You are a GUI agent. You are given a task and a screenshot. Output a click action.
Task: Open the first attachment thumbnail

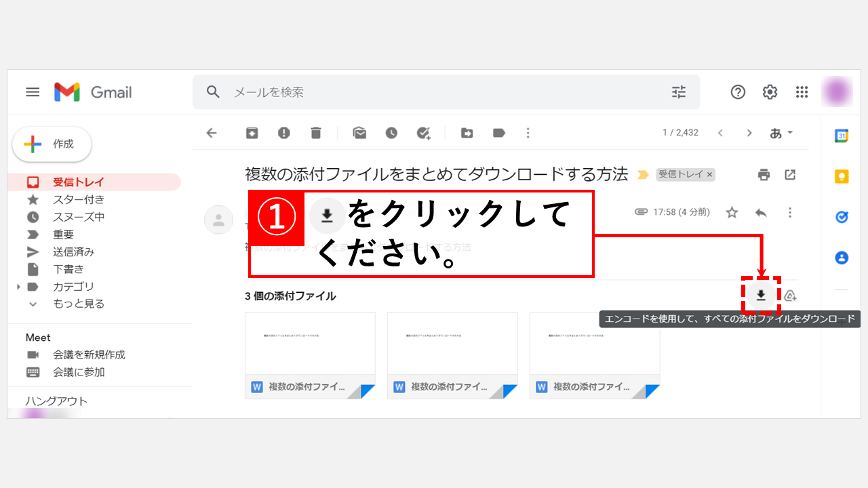click(310, 355)
